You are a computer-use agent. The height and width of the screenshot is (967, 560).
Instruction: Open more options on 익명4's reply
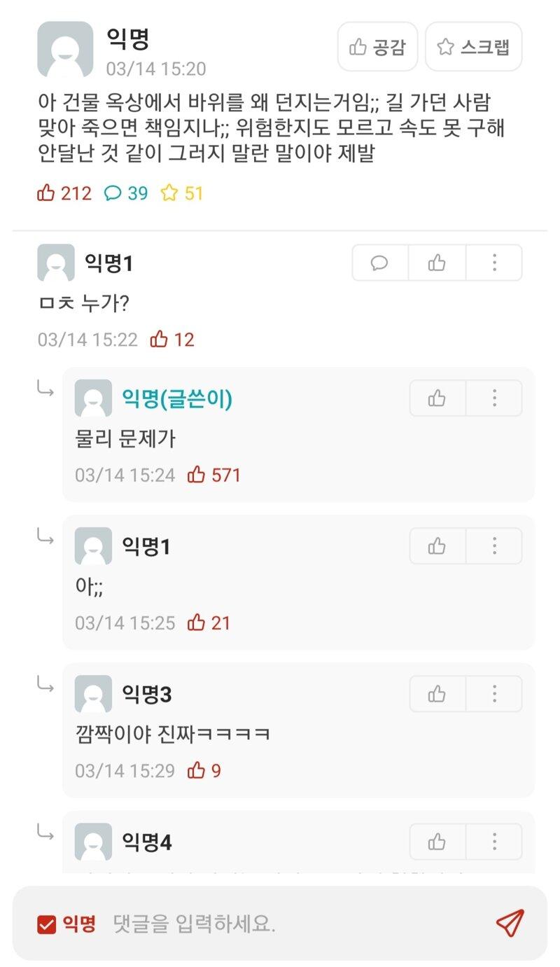coord(494,842)
